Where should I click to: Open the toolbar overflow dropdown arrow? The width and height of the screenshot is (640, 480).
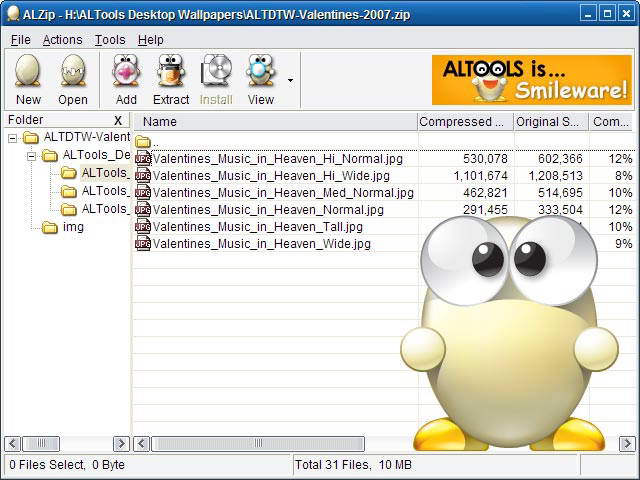click(x=290, y=80)
